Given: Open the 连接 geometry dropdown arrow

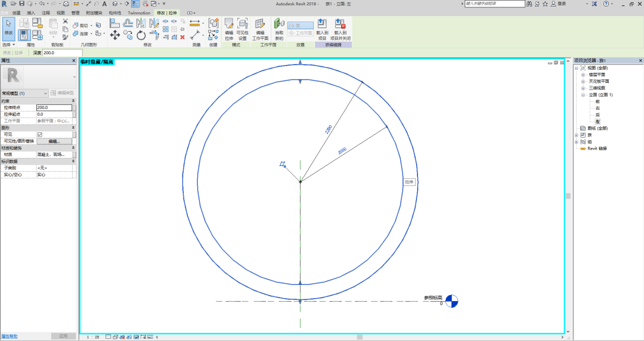Looking at the screenshot, I should point(91,34).
